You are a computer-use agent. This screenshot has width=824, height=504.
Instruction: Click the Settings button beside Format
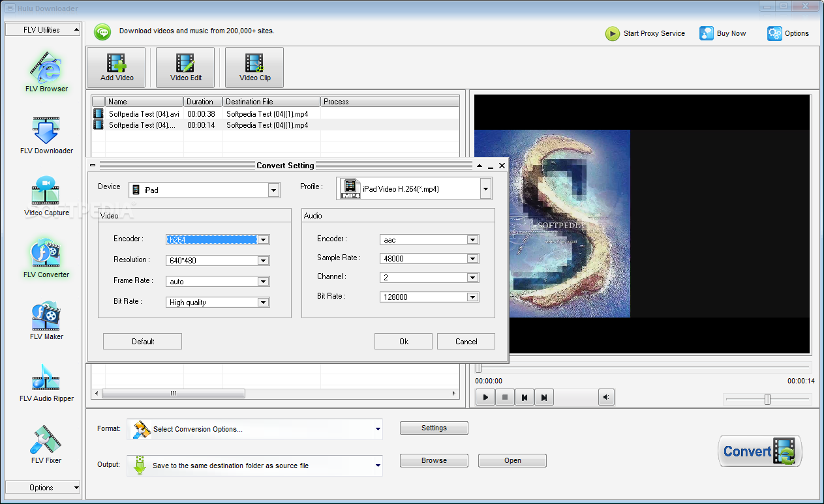(434, 428)
